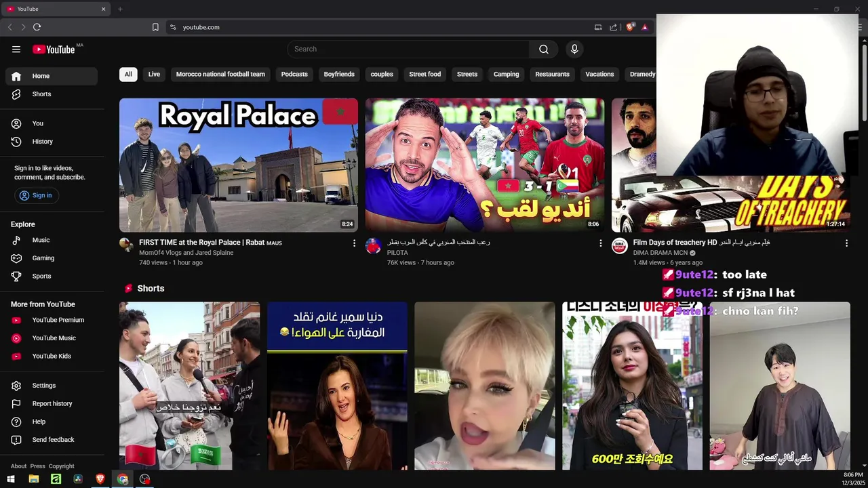Open the PILOTA channel name link
This screenshot has height=488, width=868.
[397, 253]
